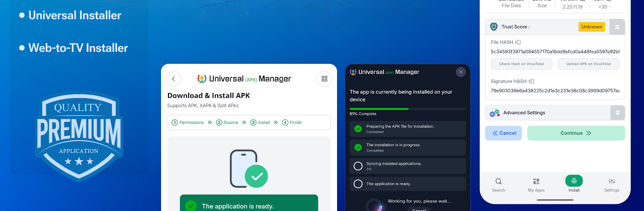644x211 pixels.
Task: Click the Unknown trust score badge
Action: coord(591,27)
